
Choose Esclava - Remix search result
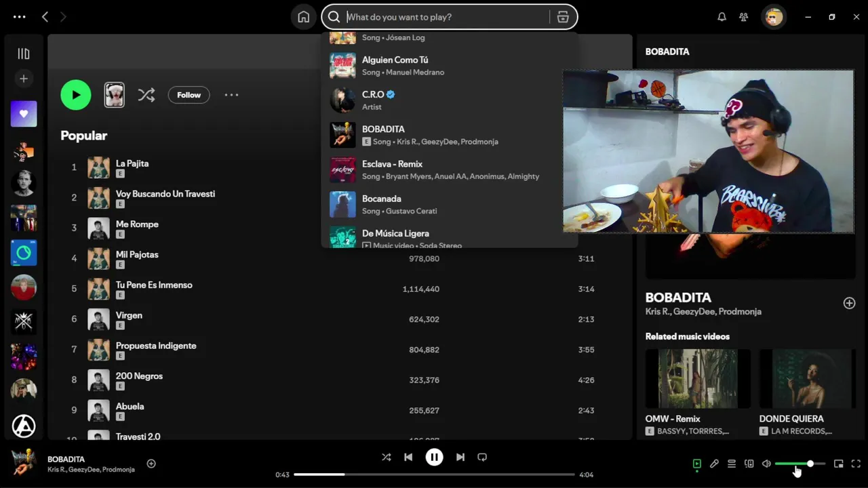click(450, 169)
